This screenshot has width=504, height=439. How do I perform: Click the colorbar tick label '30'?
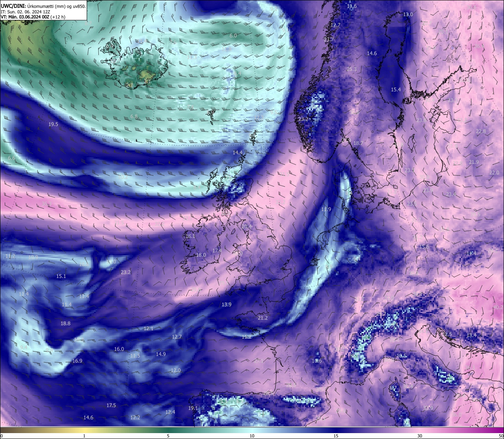click(420, 436)
